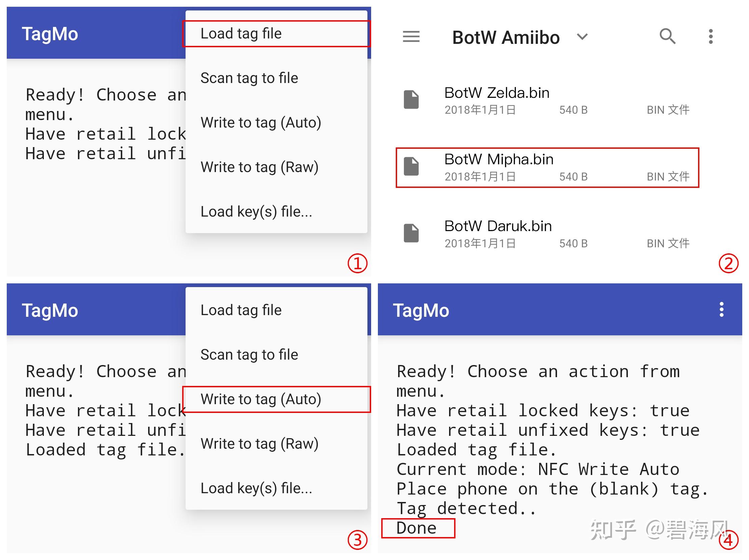This screenshot has width=749, height=560.
Task: Select Load tag file from the menu
Action: [241, 33]
